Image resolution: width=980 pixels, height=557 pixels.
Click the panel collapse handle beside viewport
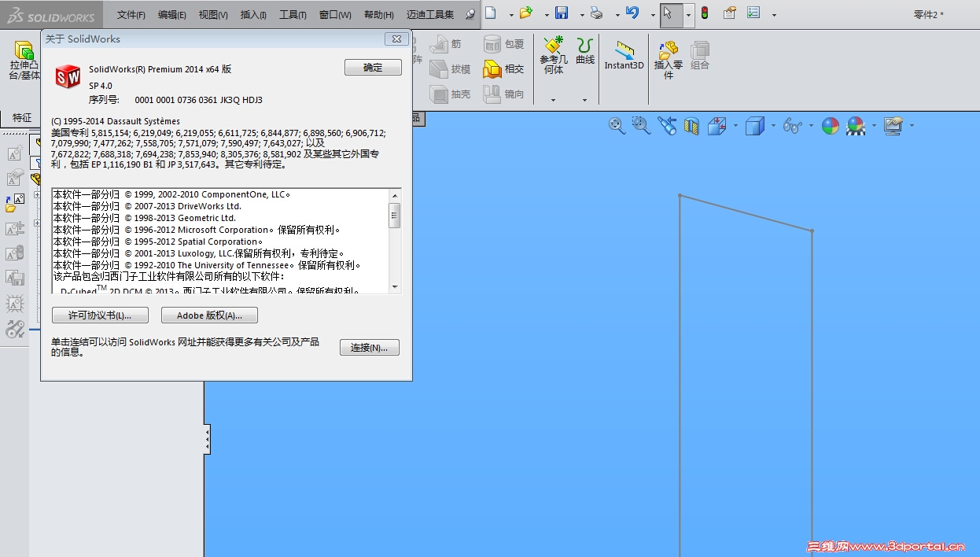[x=207, y=439]
